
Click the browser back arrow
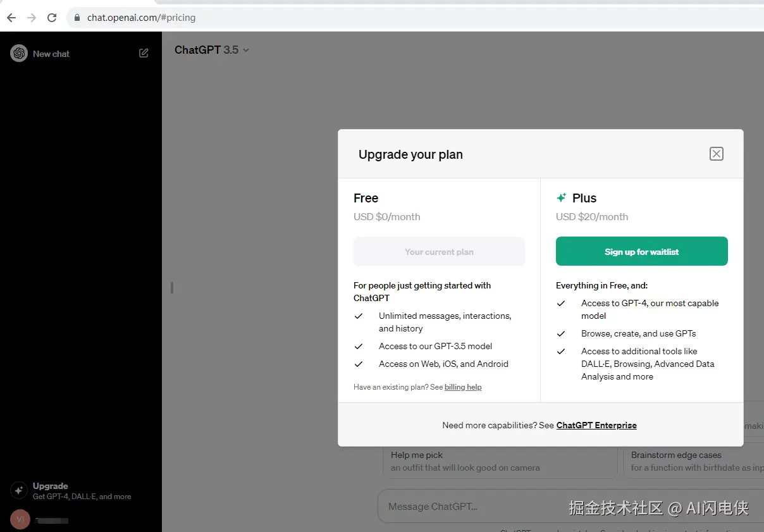(11, 18)
